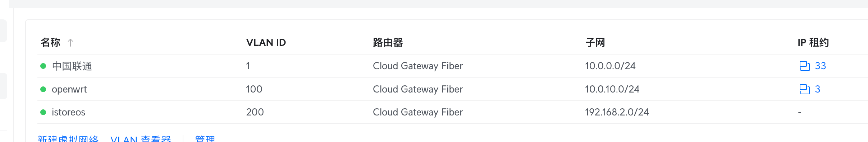Viewport: 868px width, 142px height.
Task: Sort by the VLAN ID column header
Action: (x=266, y=43)
